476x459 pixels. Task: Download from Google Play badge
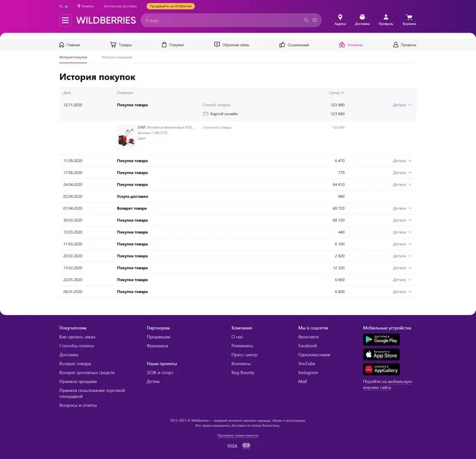coord(381,339)
